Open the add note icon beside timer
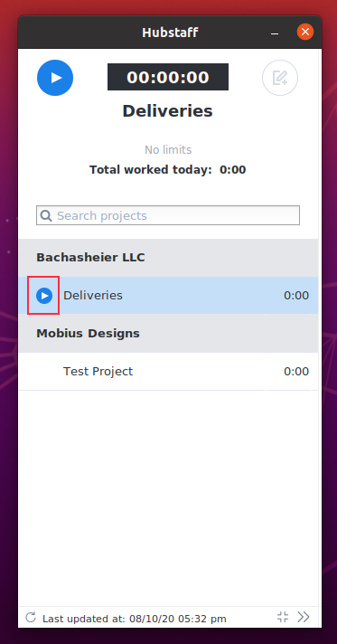The image size is (337, 644). [280, 78]
